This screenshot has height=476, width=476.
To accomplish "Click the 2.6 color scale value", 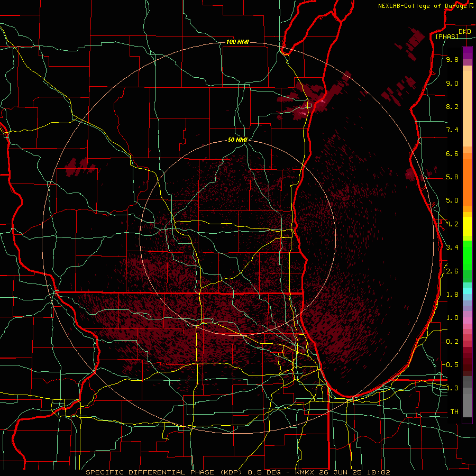I will coord(452,271).
